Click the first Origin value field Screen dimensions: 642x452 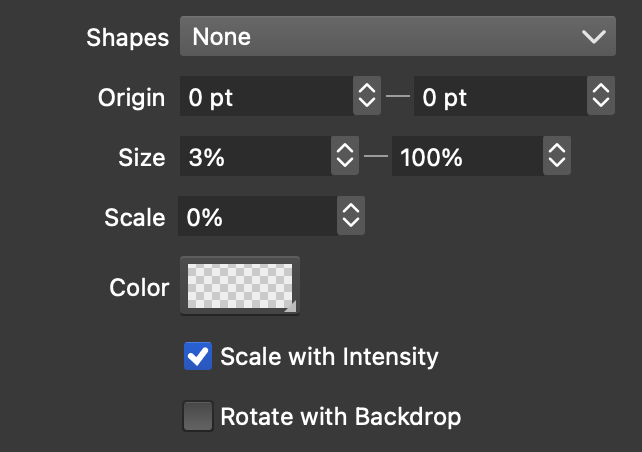[266, 97]
